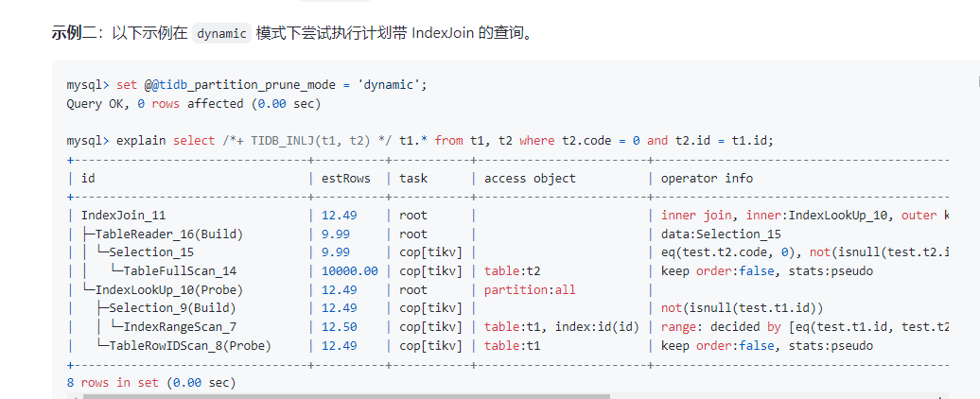980x399 pixels.
Task: Click cop[tikv] task in the IndexRangeScan_7 row
Action: click(x=430, y=326)
